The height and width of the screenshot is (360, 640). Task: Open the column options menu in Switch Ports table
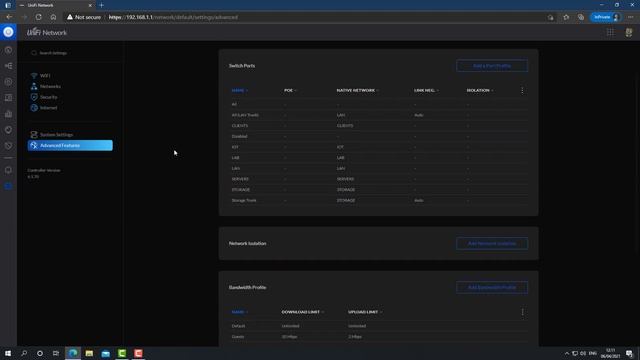[x=522, y=91]
